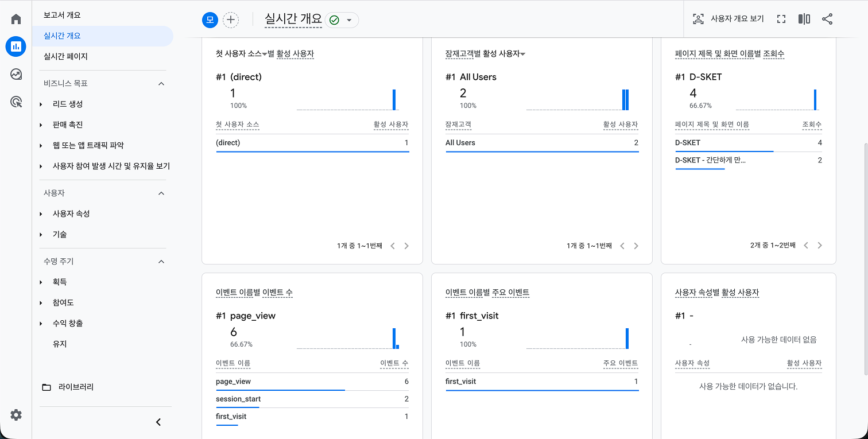Click the 모 comparison chip
Screen dimensions: 868x439
[209, 20]
